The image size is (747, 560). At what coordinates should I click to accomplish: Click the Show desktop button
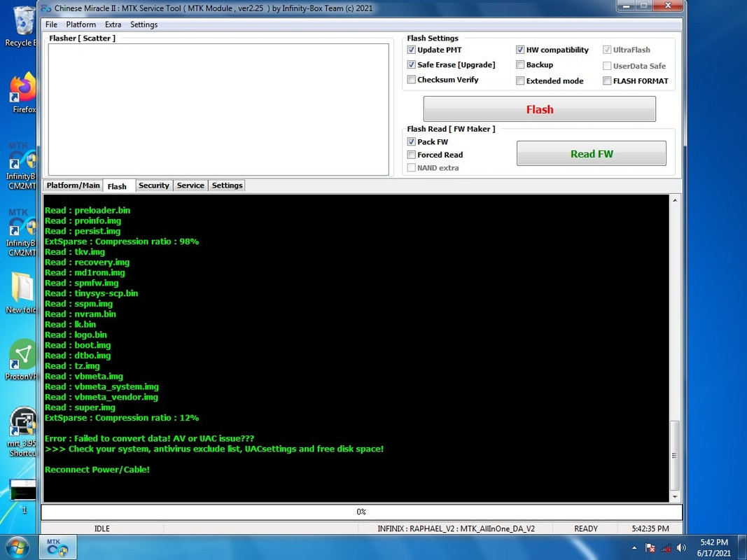(742, 547)
